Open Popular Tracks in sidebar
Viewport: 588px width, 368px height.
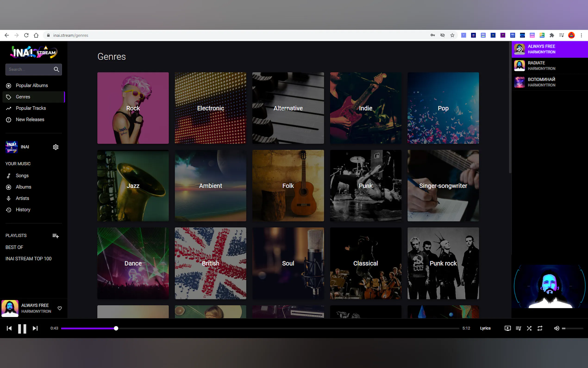31,108
